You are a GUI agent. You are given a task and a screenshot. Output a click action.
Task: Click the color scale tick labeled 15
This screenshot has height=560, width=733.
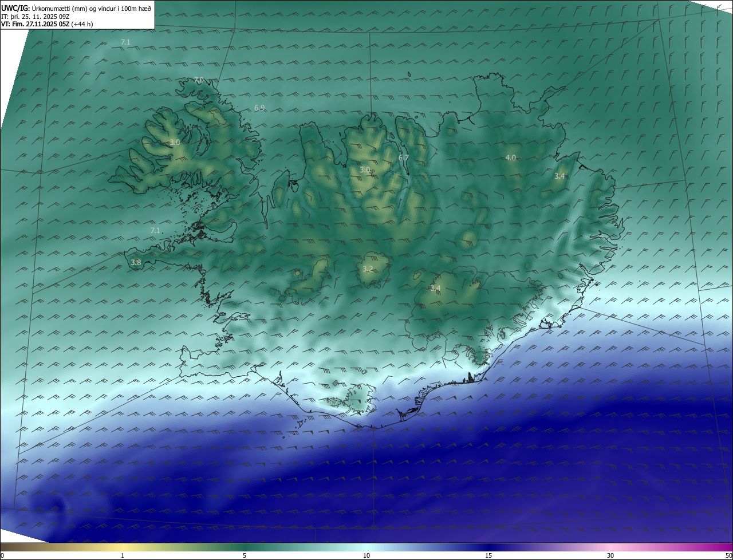(488, 555)
